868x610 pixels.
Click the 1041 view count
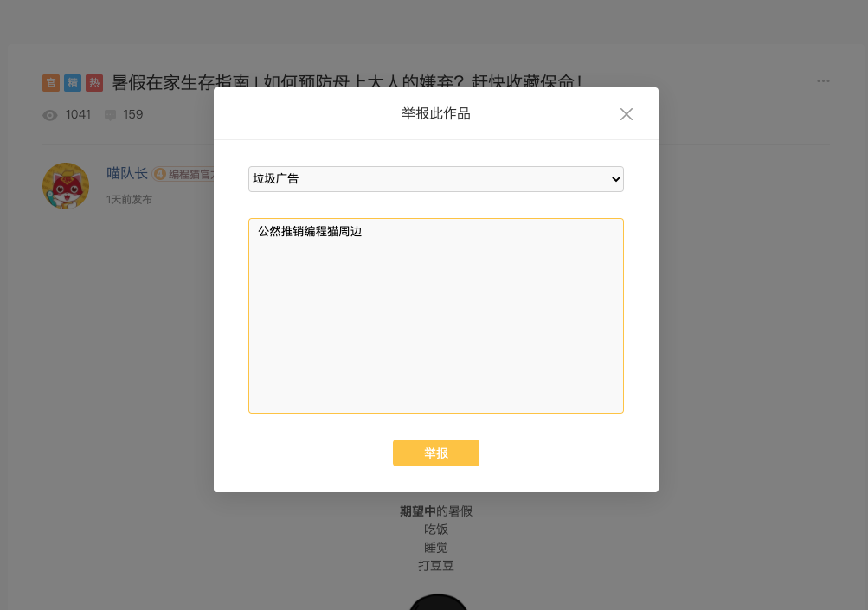pos(78,114)
